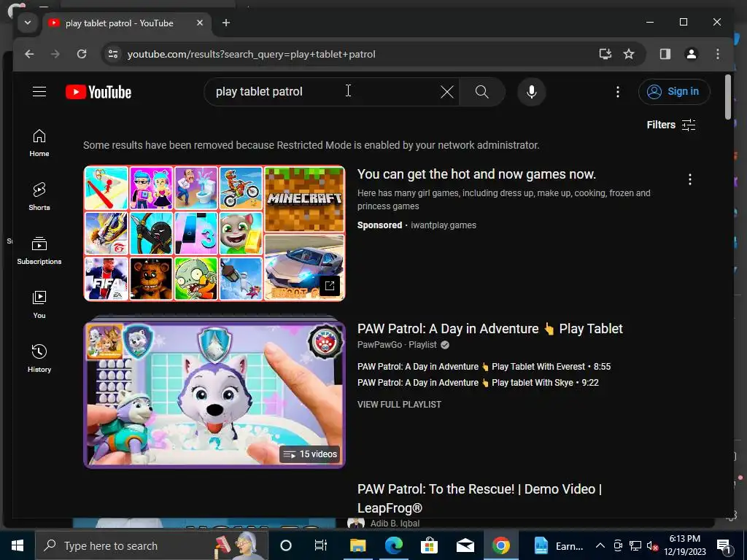Open the YouTube hamburger guide menu
The height and width of the screenshot is (560, 747).
point(39,91)
